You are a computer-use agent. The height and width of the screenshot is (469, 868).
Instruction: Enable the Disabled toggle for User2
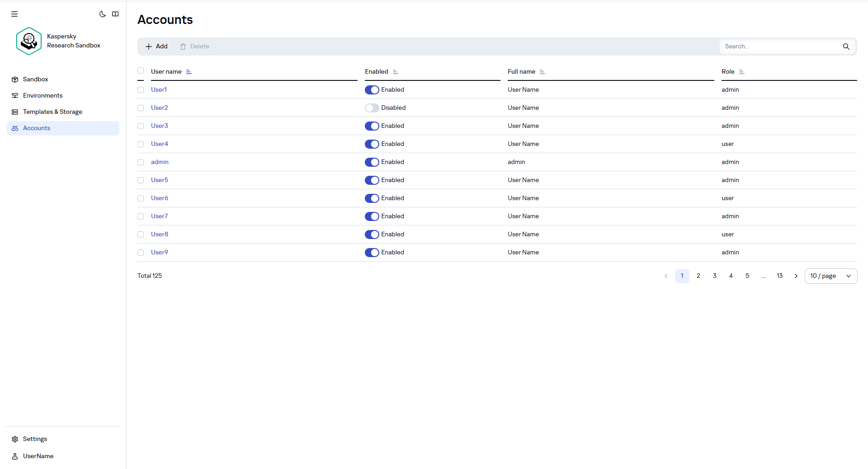click(372, 108)
